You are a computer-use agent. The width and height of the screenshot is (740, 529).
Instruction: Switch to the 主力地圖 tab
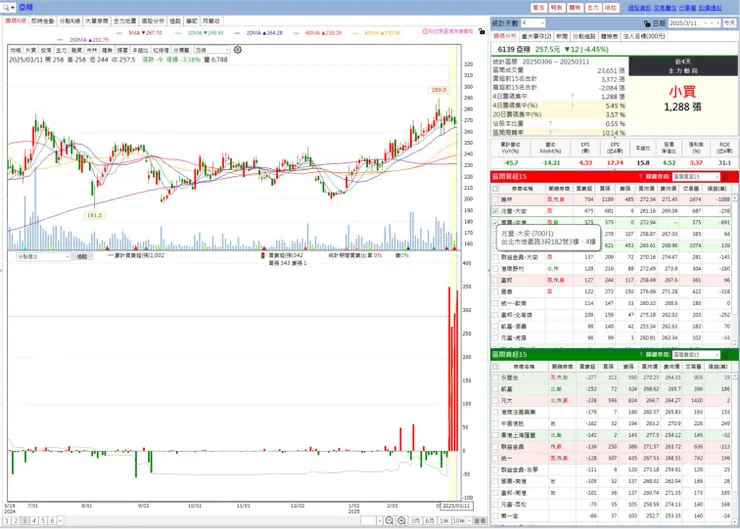(125, 21)
